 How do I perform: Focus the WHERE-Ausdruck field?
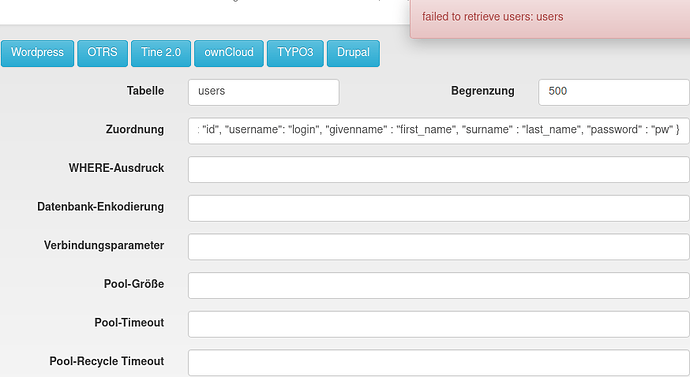click(x=439, y=169)
